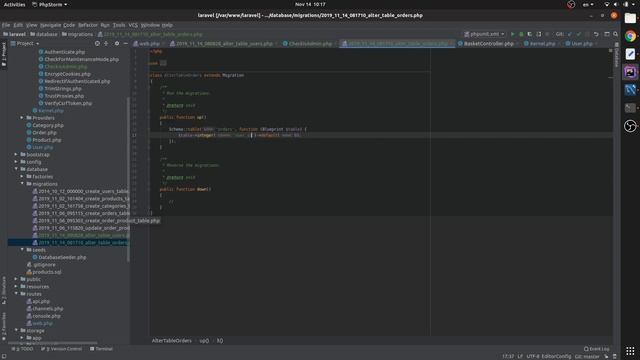The width and height of the screenshot is (640, 360).
Task: Hide the Project panel with minus icon
Action: [x=126, y=43]
